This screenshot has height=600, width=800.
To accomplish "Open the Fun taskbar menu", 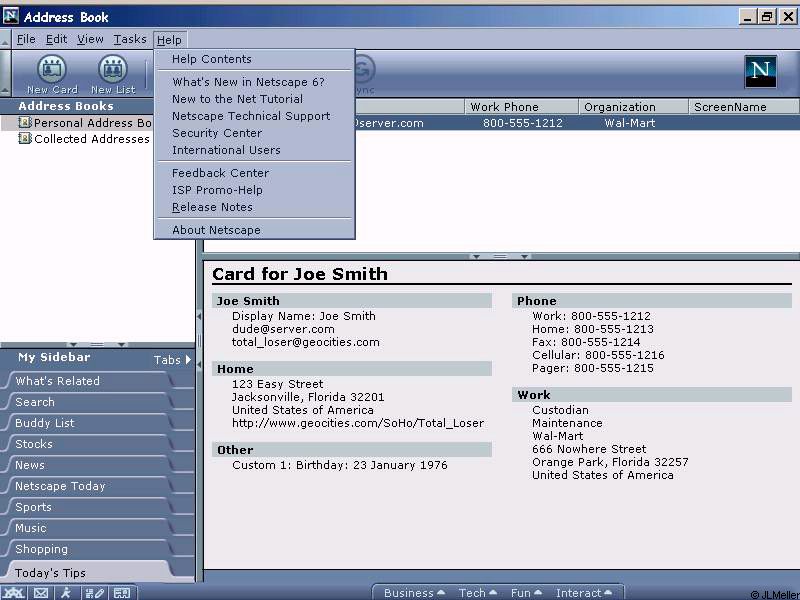I will click(526, 593).
